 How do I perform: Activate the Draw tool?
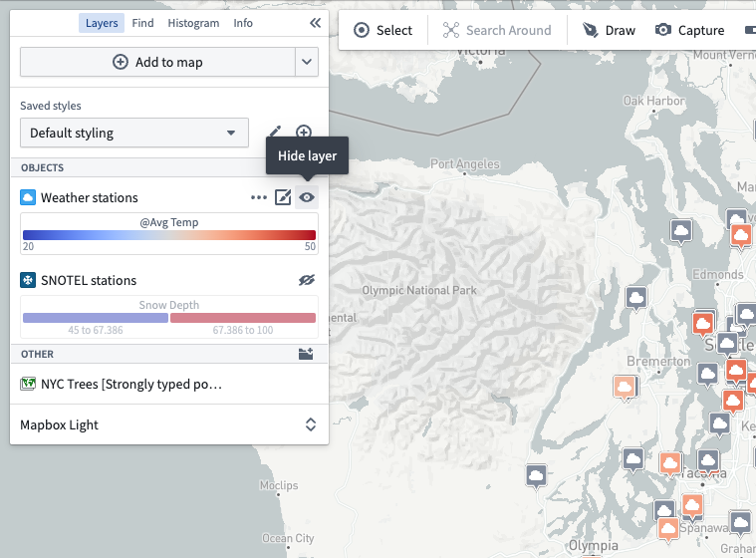[609, 30]
